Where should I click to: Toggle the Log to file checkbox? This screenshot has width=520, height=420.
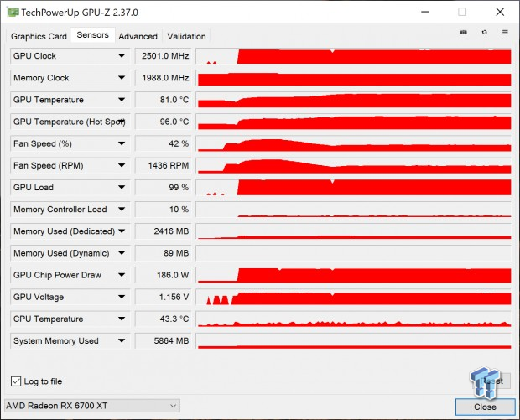pyautogui.click(x=16, y=381)
